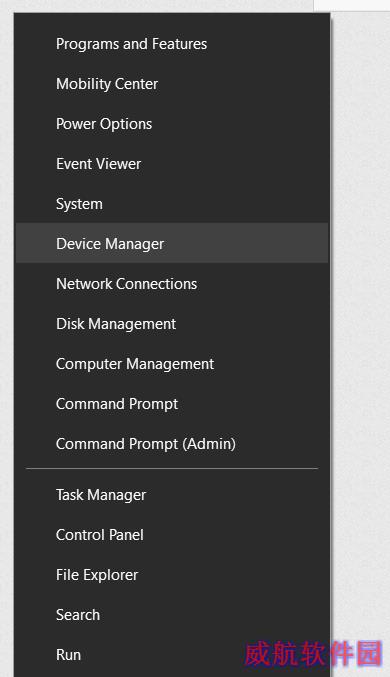The width and height of the screenshot is (390, 677).
Task: Open Disk Management
Action: click(172, 324)
